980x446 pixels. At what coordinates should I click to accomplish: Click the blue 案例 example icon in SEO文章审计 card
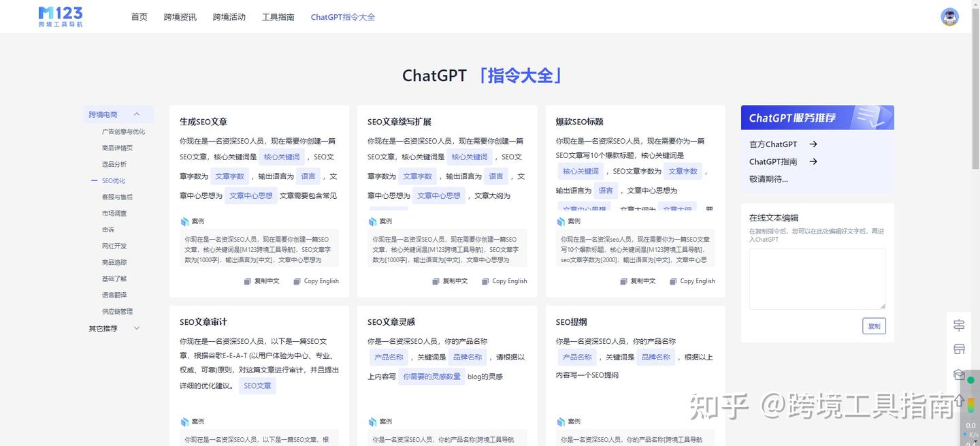(x=184, y=421)
